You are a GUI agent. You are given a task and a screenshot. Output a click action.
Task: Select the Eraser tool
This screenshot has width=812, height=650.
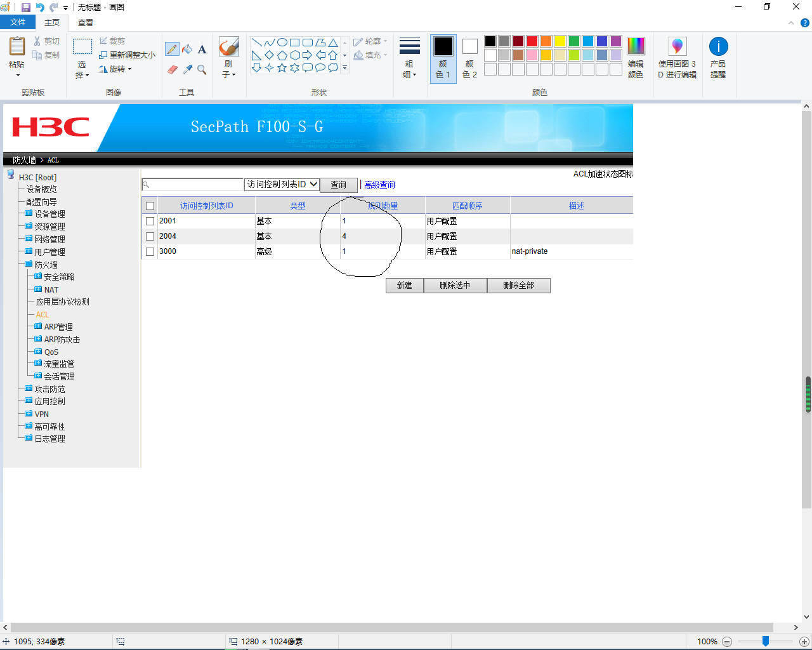[172, 69]
